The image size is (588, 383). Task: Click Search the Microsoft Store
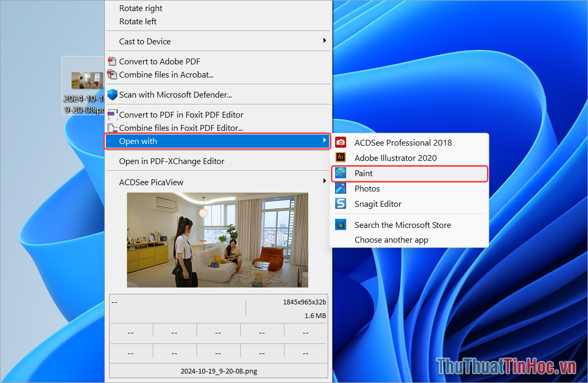point(403,225)
